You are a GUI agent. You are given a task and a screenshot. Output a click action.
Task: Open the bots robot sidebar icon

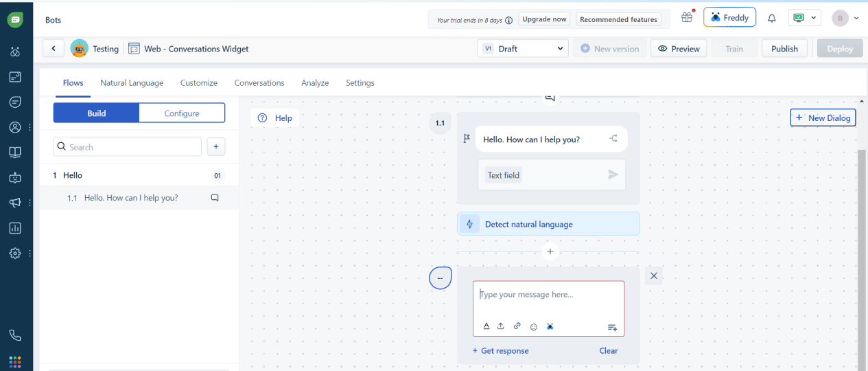[15, 177]
